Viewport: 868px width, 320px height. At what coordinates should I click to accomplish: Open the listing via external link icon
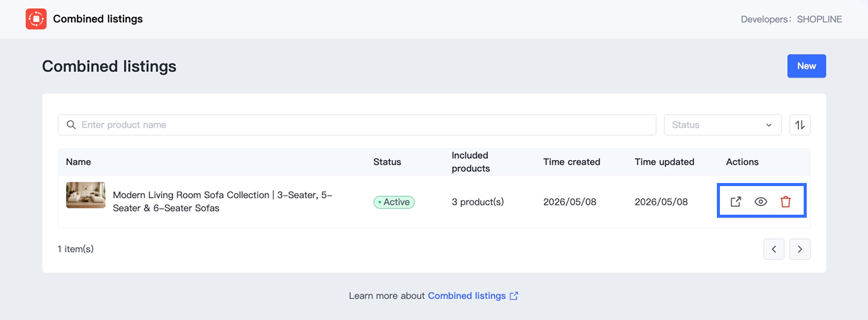click(x=736, y=202)
